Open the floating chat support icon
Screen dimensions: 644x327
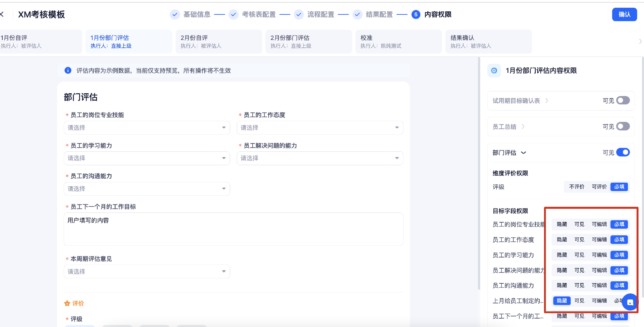(630, 302)
